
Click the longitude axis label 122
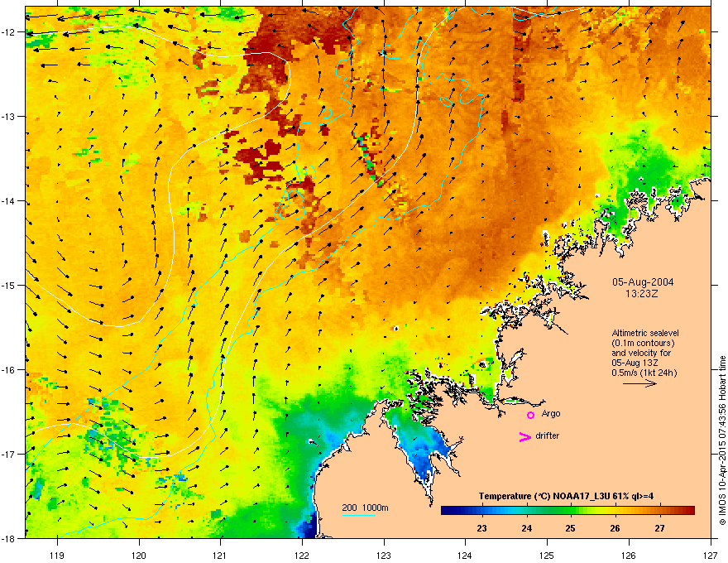pos(302,555)
